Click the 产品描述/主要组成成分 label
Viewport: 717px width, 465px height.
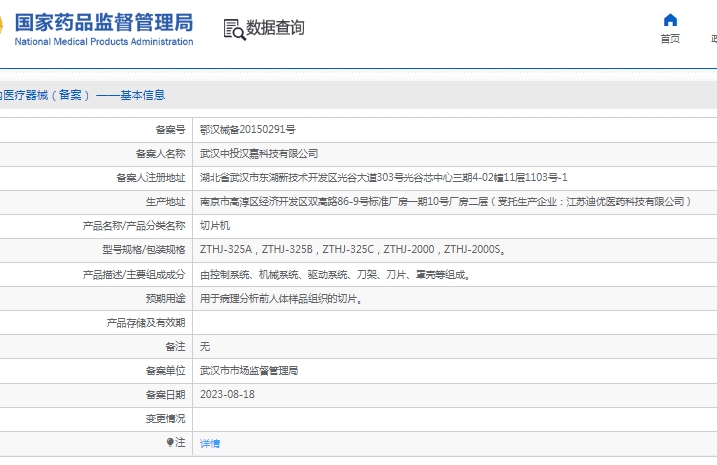pos(134,275)
